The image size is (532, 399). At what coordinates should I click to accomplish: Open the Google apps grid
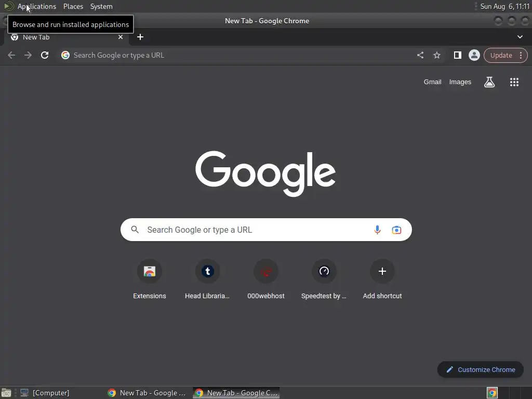(x=514, y=82)
